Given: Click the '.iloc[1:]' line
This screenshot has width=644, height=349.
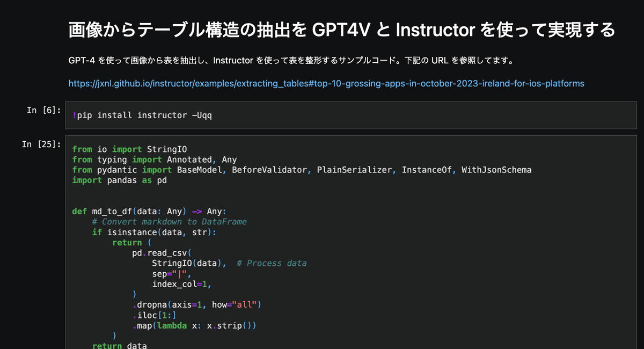Looking at the screenshot, I should pos(154,315).
